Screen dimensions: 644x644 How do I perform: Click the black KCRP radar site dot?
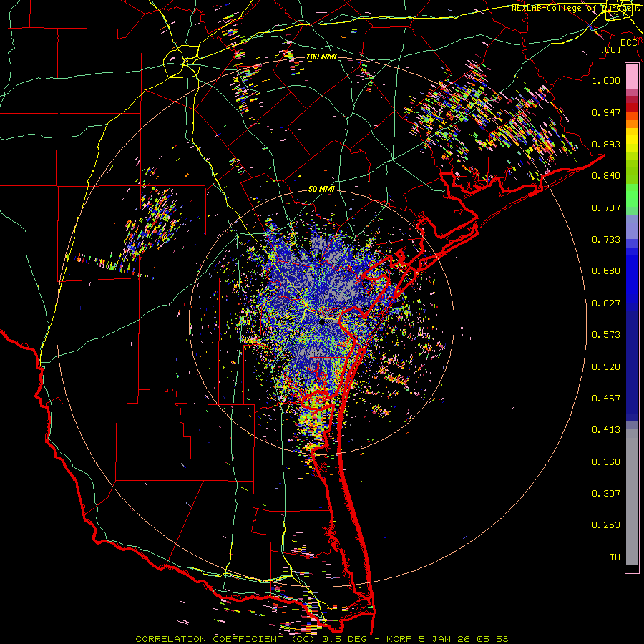322,323
